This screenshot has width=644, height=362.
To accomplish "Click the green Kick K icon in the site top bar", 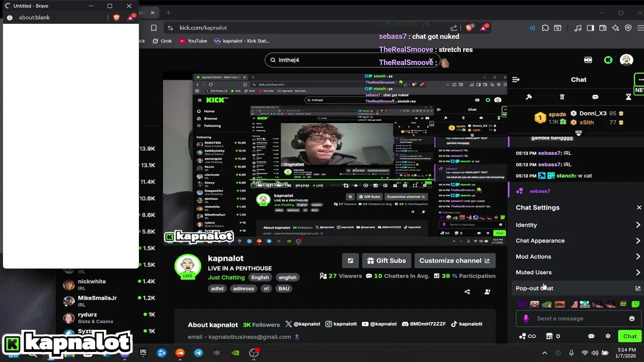I will tap(608, 60).
